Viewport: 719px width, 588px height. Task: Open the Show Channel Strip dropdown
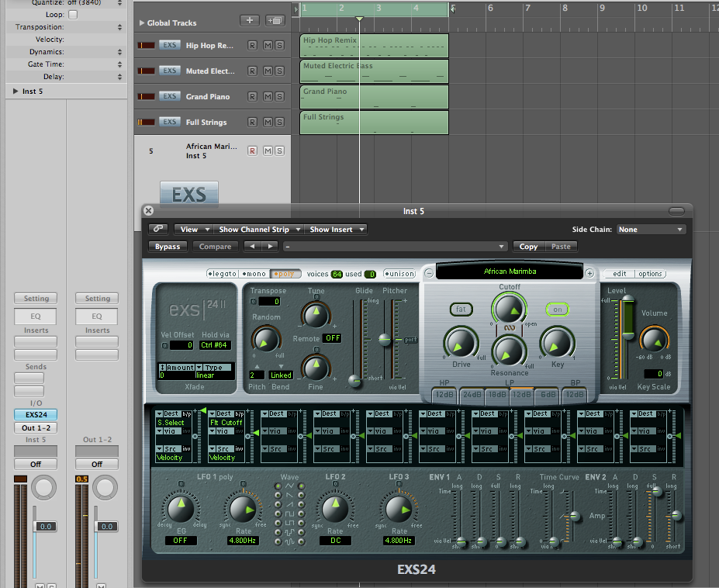pos(260,229)
